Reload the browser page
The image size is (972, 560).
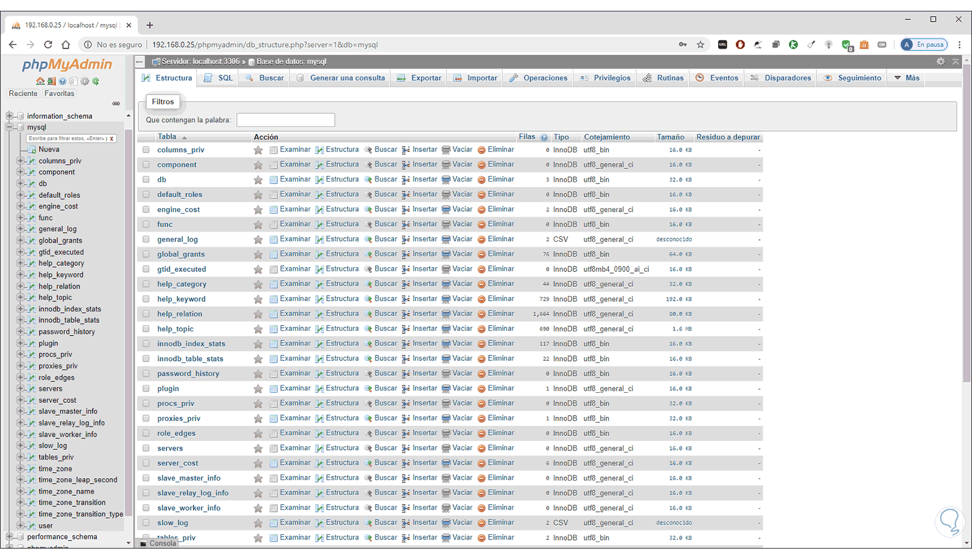[48, 45]
